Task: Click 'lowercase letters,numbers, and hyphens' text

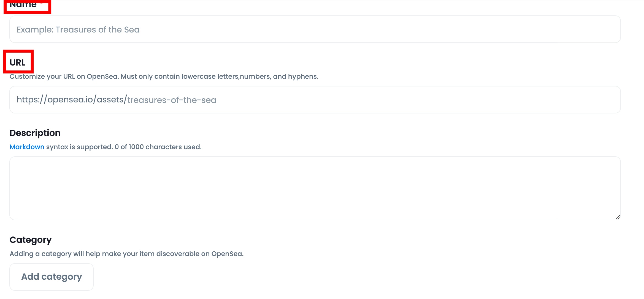Action: coord(250,77)
